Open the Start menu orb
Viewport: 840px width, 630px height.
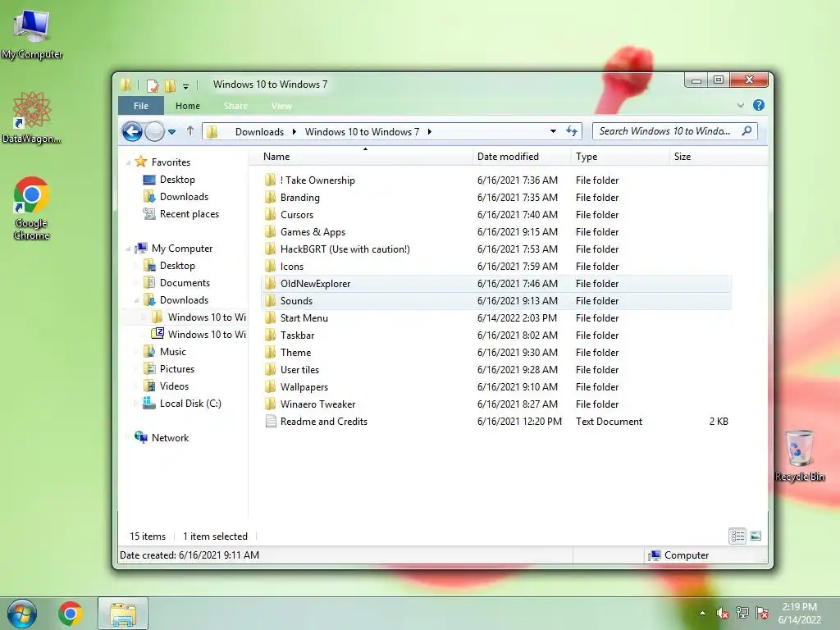tap(21, 614)
